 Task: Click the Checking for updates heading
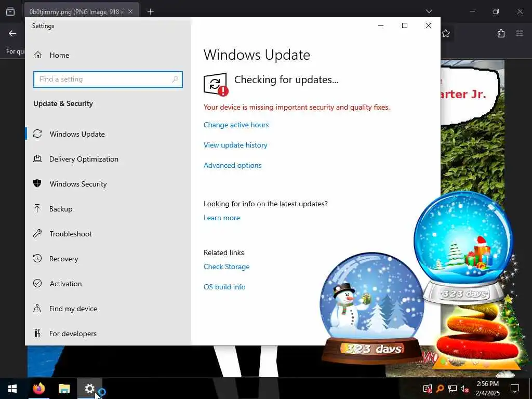[286, 79]
